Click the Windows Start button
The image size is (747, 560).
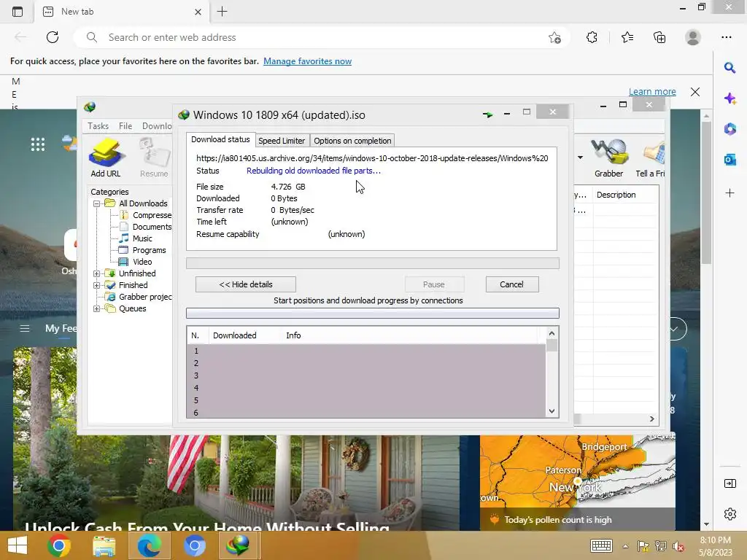[18, 545]
